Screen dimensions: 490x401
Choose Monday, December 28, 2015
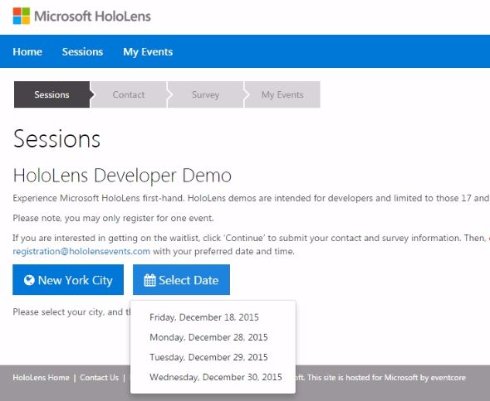coord(209,337)
